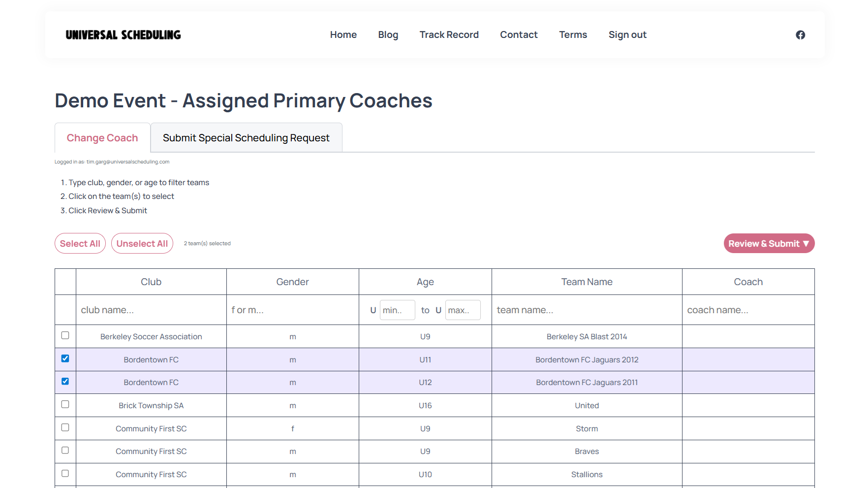Screen dimensions: 868x488
Task: Click the U10 age cell
Action: point(425,474)
